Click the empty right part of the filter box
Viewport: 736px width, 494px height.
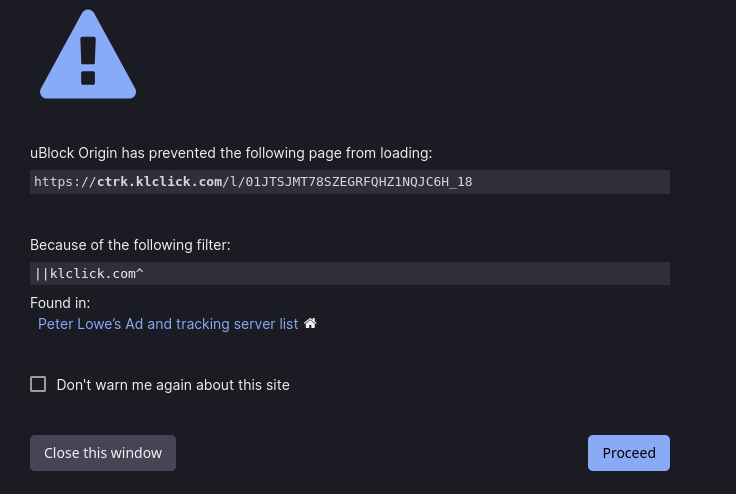click(x=406, y=273)
